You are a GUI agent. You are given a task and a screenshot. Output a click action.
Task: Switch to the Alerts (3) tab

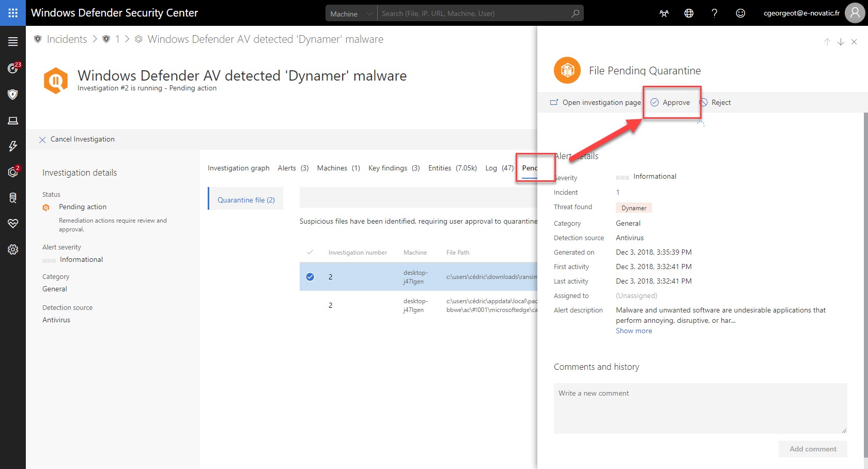tap(293, 168)
